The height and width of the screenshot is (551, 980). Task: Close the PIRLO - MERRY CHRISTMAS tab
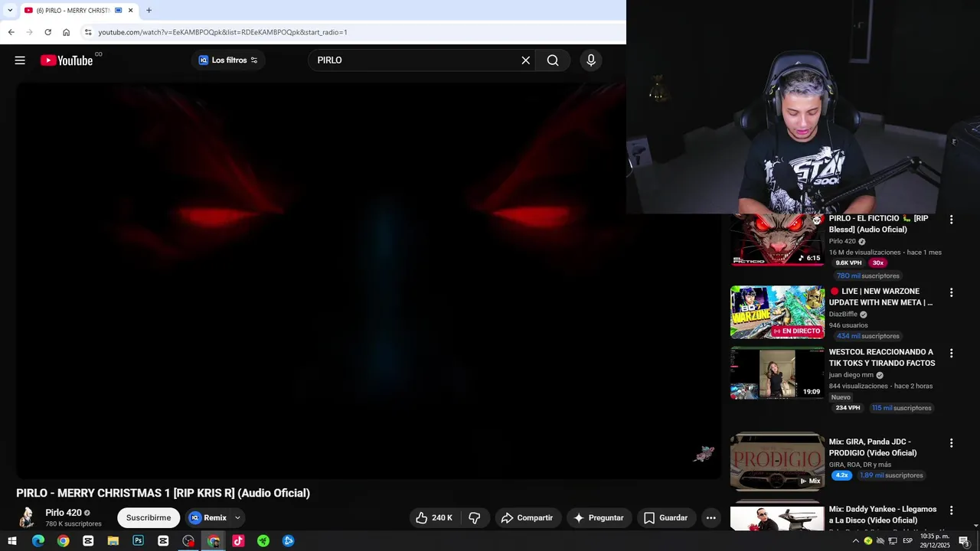coord(130,10)
